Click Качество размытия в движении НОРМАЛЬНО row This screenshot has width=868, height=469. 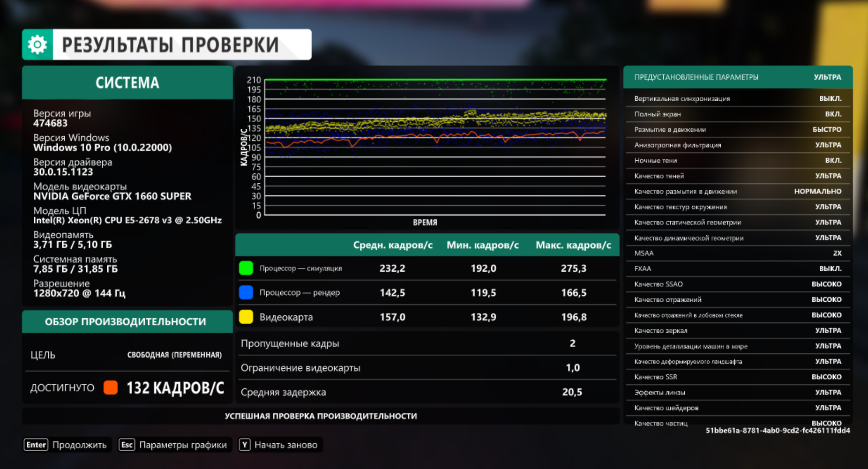pyautogui.click(x=738, y=191)
